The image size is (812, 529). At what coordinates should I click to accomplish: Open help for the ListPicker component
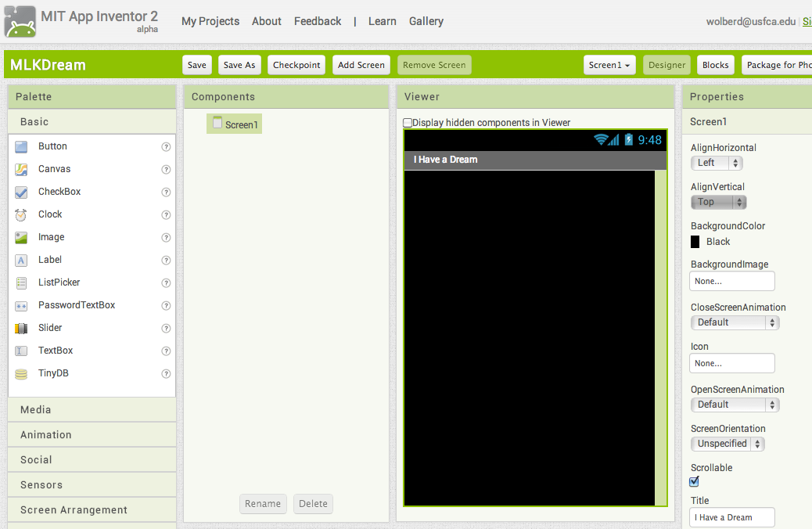(166, 283)
